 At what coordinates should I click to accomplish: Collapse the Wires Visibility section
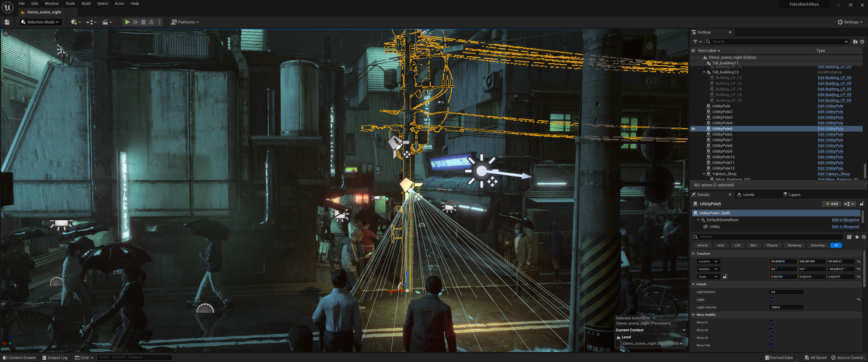(x=693, y=315)
